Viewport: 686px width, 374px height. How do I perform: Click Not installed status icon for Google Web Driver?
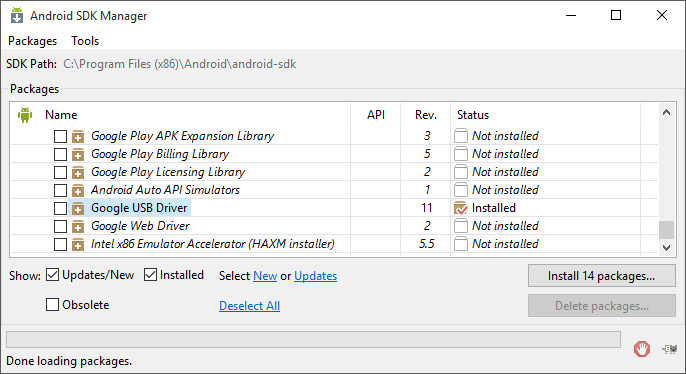[x=461, y=226]
